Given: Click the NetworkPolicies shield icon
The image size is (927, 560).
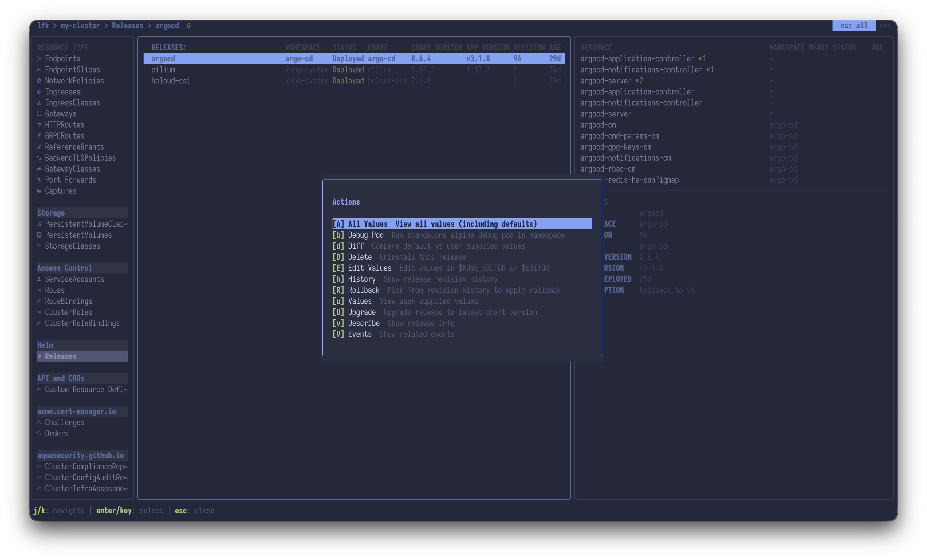Looking at the screenshot, I should [x=39, y=81].
